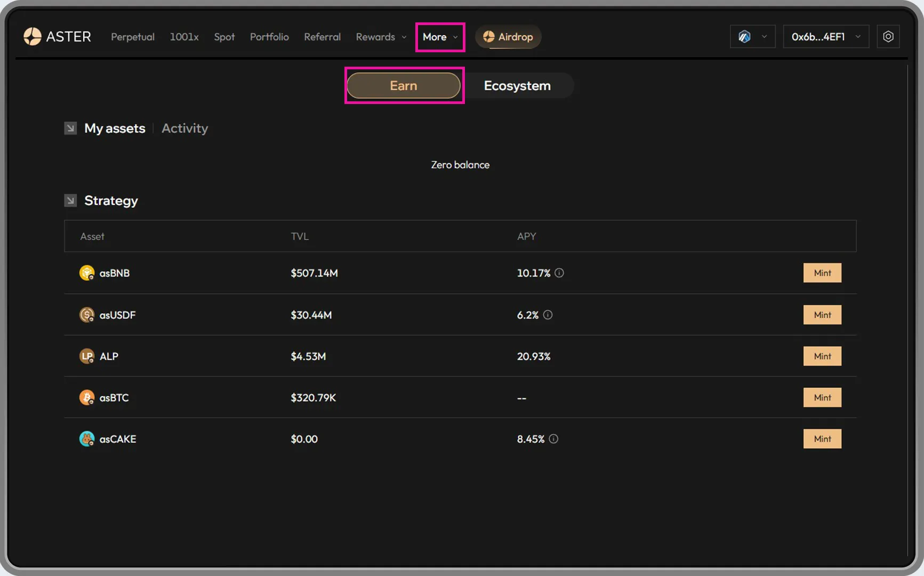
Task: Switch to the Ecosystem tab
Action: pyautogui.click(x=517, y=86)
